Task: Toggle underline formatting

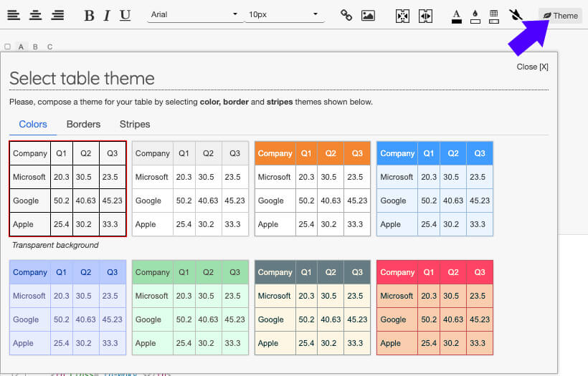Action: pos(125,16)
